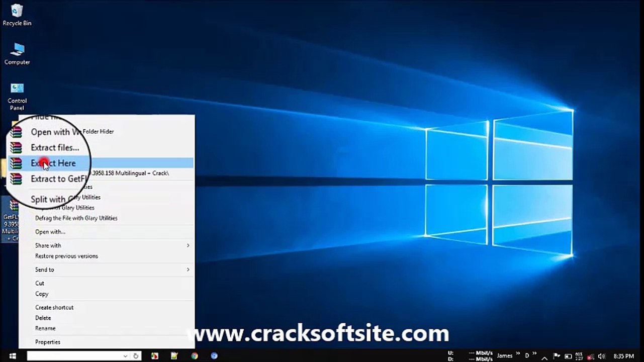Click WinRAR icon beside Open with WinRAR
This screenshot has width=644, height=362.
pyautogui.click(x=16, y=132)
